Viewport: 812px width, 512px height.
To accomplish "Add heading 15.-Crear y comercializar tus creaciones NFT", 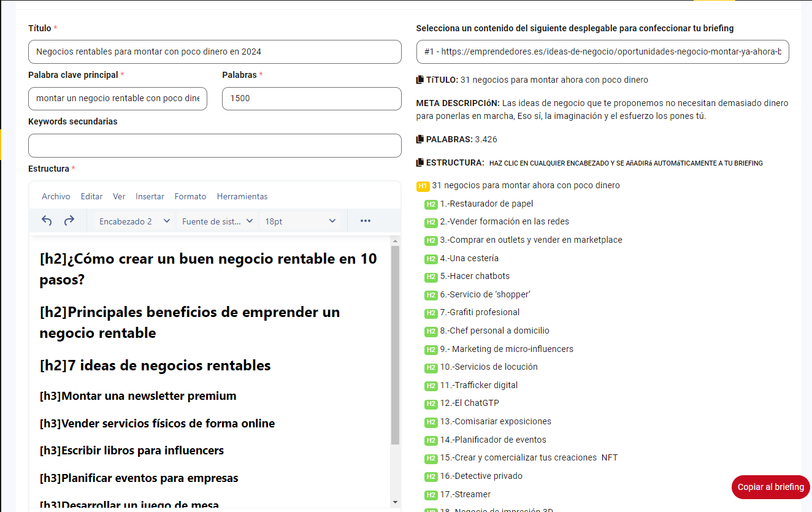I will tap(529, 457).
